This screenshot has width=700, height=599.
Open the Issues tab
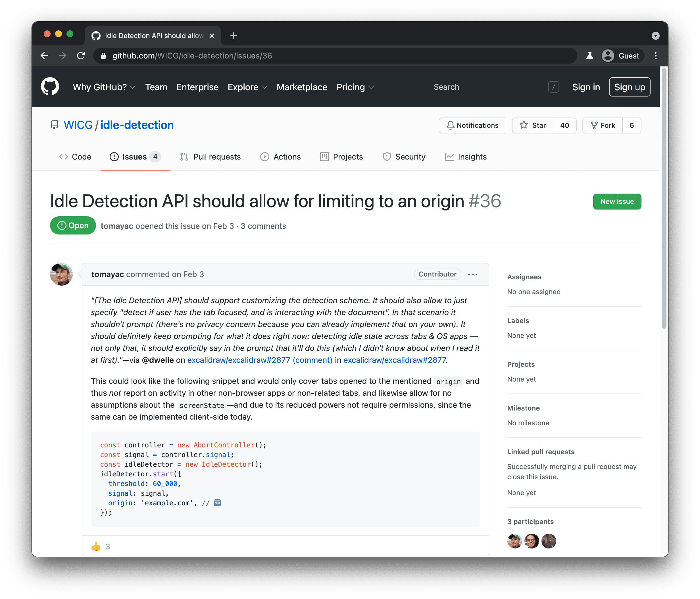click(x=134, y=157)
